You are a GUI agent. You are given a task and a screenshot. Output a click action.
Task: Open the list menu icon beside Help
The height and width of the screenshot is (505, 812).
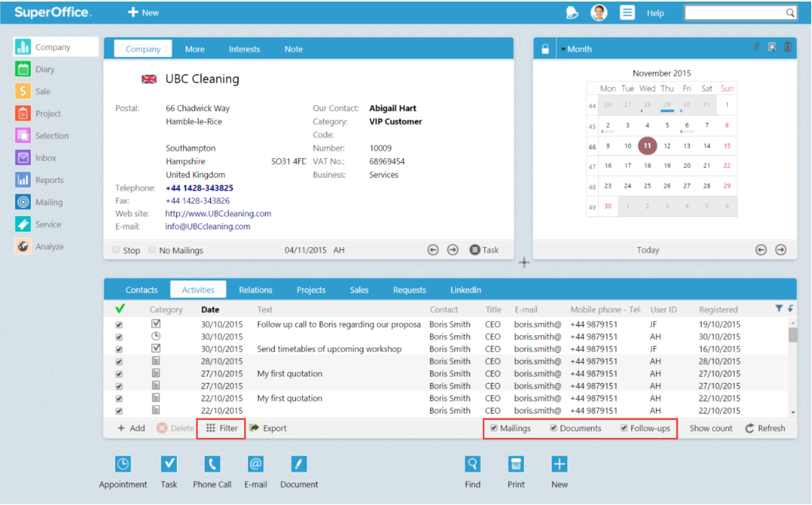627,12
